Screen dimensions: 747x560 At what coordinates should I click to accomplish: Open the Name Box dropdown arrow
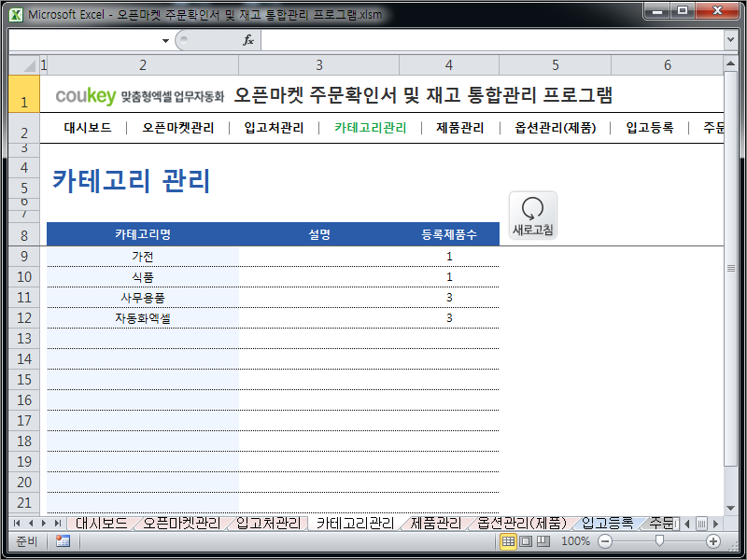pos(165,40)
